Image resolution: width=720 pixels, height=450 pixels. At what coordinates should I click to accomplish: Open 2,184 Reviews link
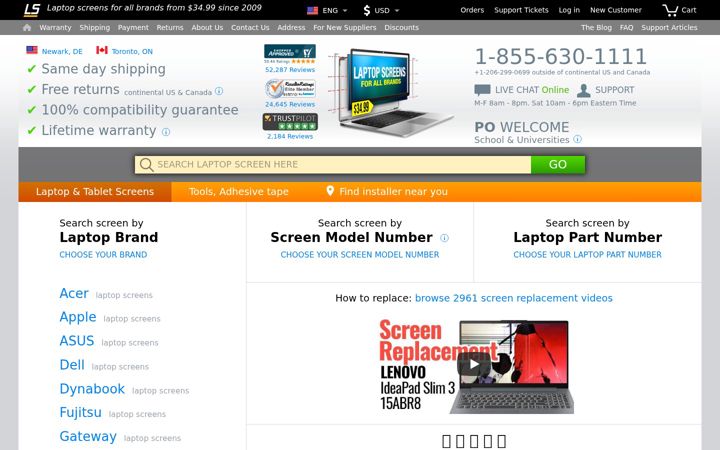(x=290, y=136)
